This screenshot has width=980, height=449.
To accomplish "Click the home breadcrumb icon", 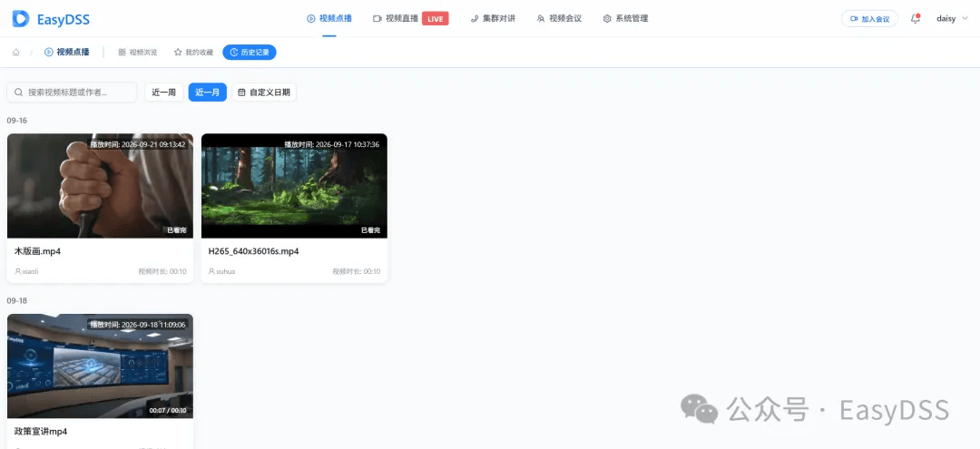I will 16,53.
